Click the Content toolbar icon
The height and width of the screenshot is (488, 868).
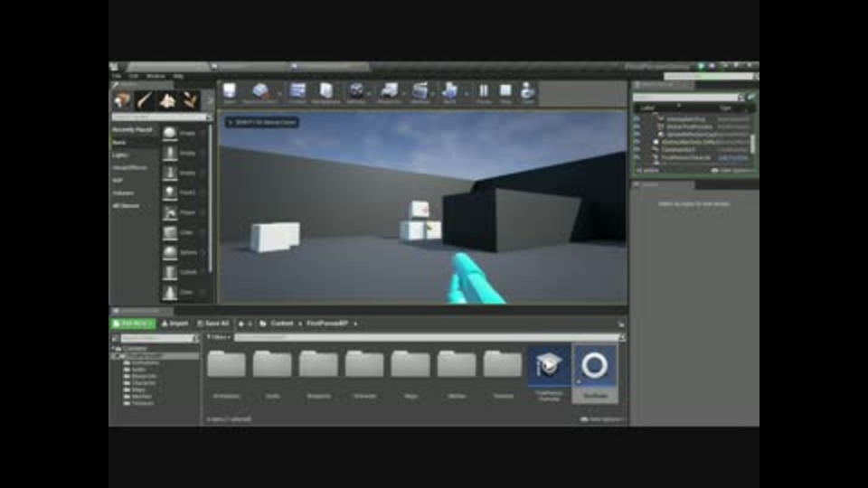click(x=297, y=90)
